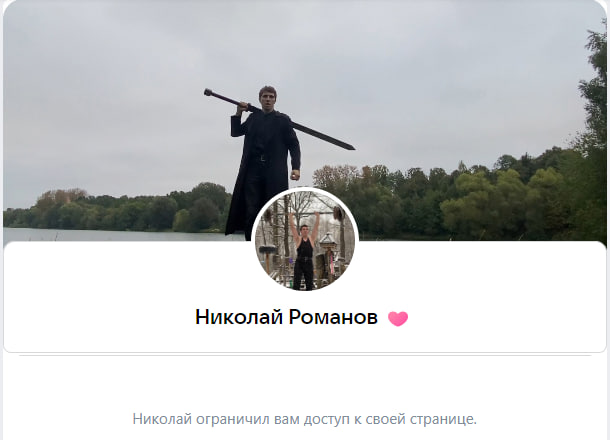610x440 pixels.
Task: Click the surname Романов in the heading
Action: tap(333, 317)
